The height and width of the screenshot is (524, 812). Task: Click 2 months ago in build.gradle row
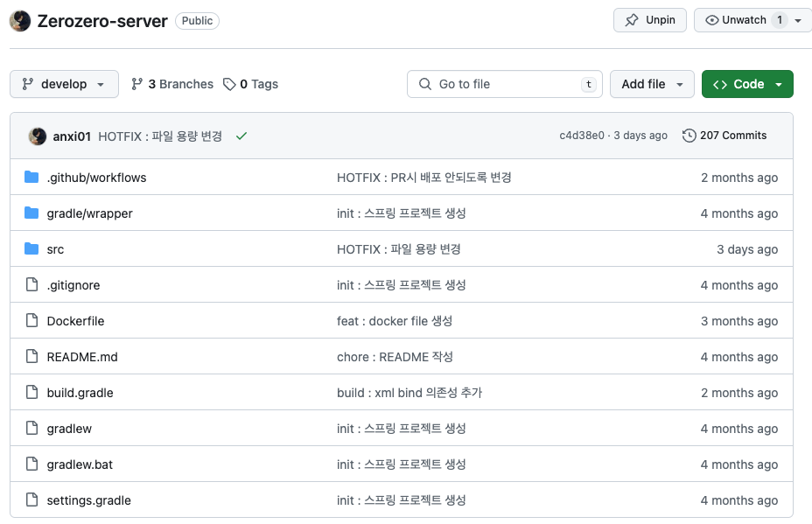click(739, 393)
